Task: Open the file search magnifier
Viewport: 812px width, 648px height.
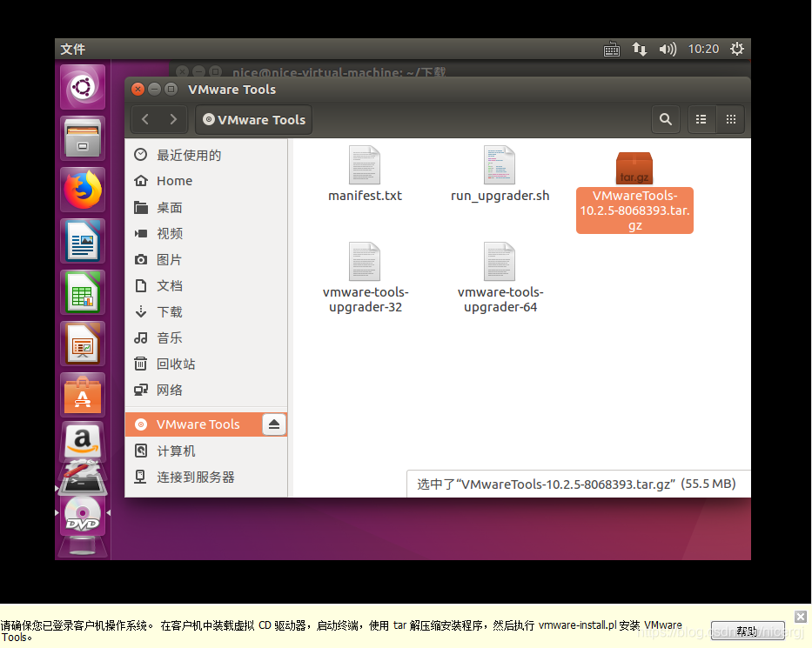Action: (x=666, y=119)
